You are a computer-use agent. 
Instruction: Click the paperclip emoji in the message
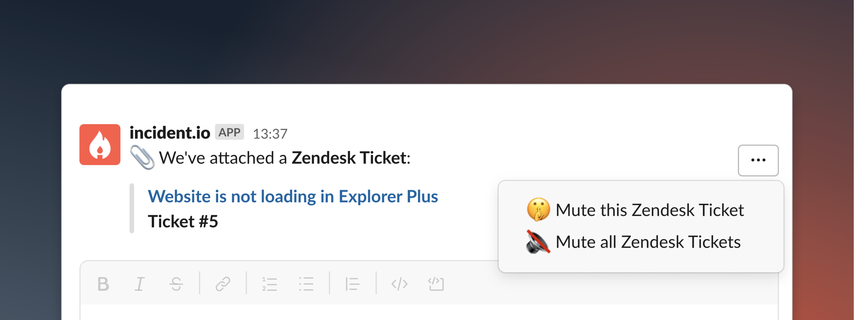point(142,157)
